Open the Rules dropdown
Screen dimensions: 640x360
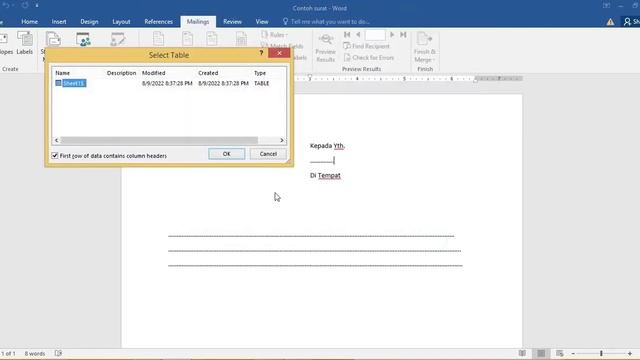[x=274, y=35]
